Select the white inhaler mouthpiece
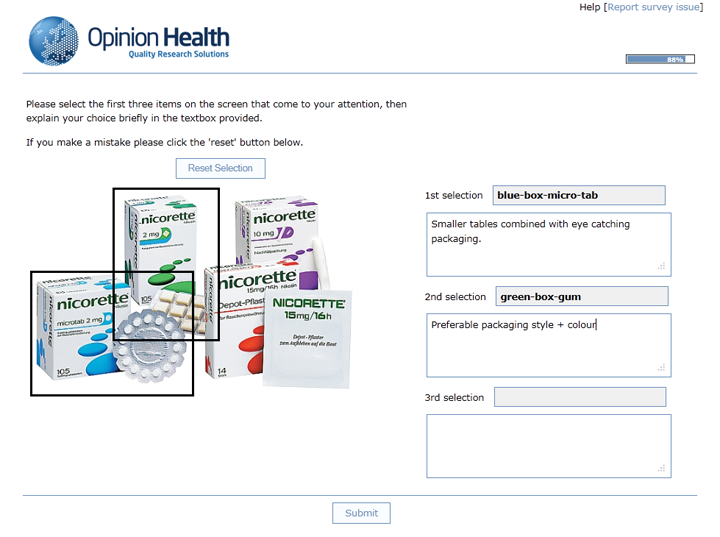Image resolution: width=720 pixels, height=537 pixels. click(321, 262)
